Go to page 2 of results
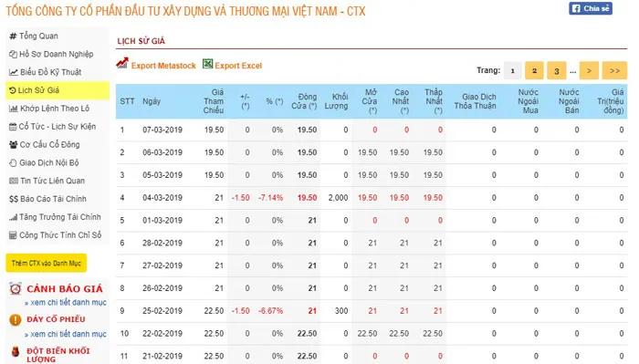 534,71
